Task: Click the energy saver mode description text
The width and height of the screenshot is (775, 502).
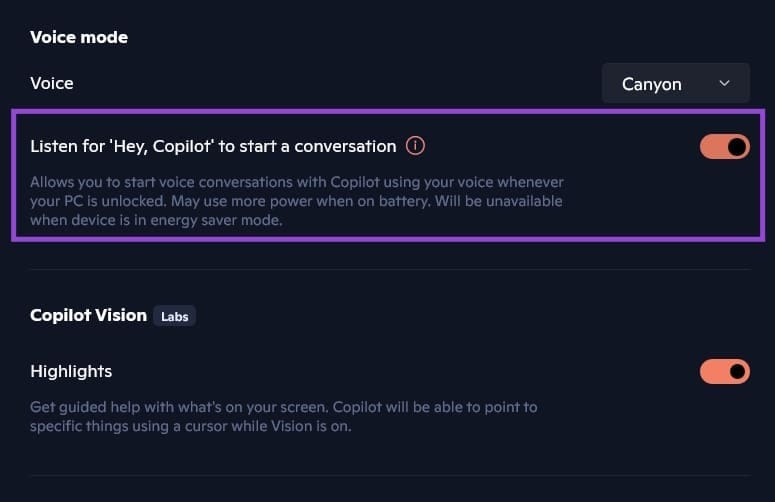Action: pos(157,220)
